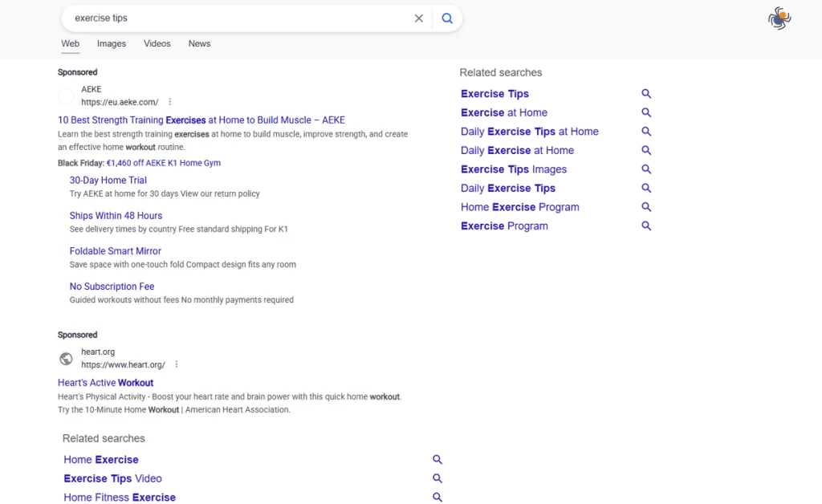Switch to the Videos tab
Image resolution: width=822 pixels, height=504 pixels.
[157, 44]
